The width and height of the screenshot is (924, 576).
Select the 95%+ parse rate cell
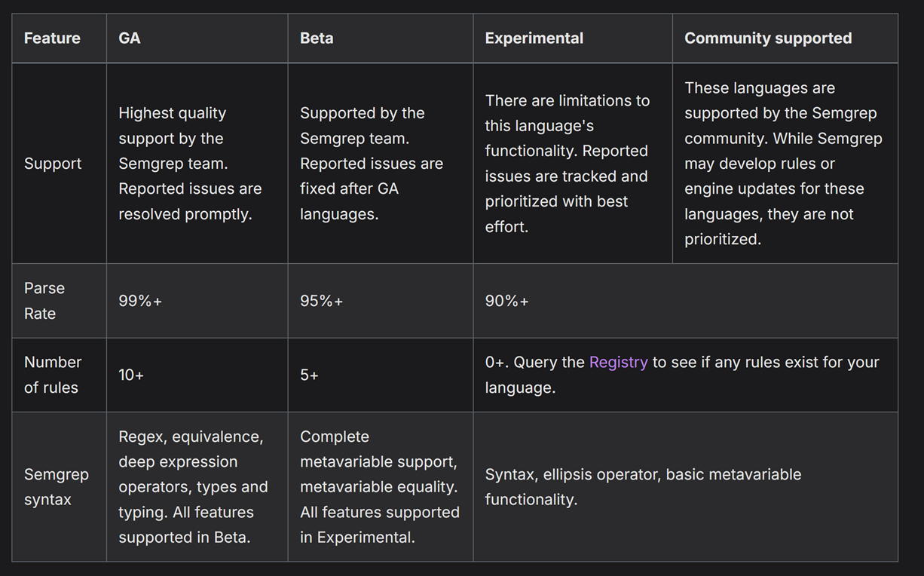coord(322,301)
